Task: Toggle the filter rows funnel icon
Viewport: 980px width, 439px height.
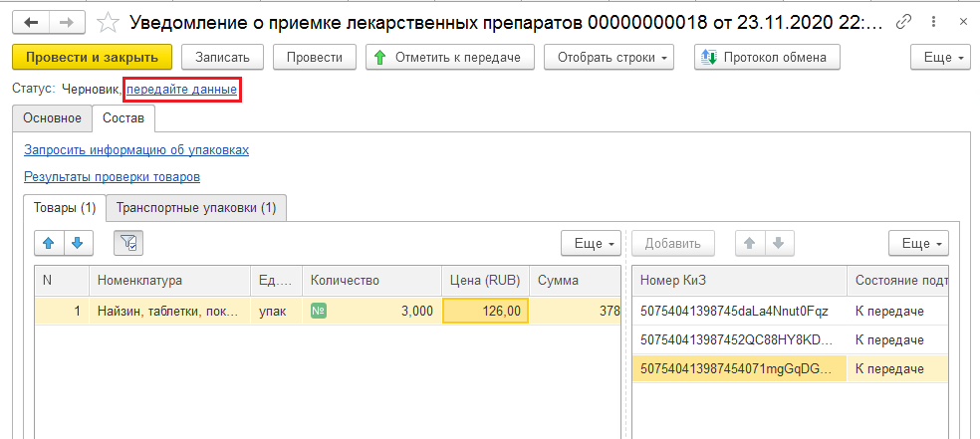Action: click(x=128, y=244)
